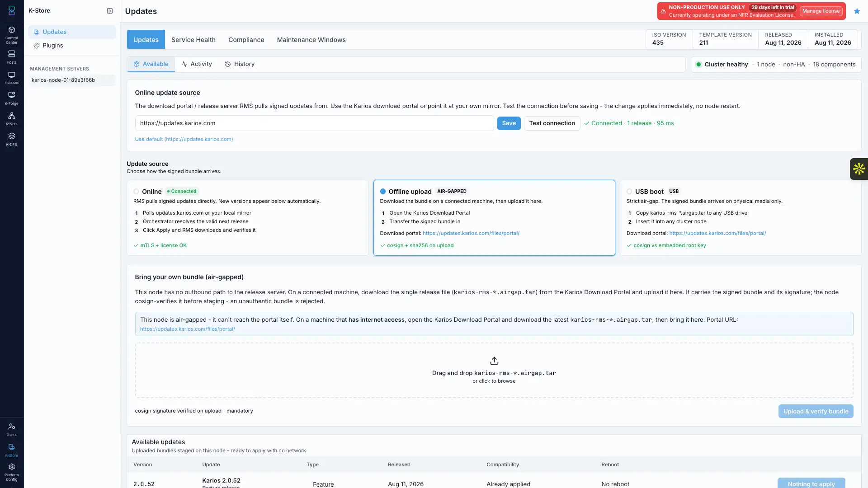
Task: Click the upload arrow icon in dropzone
Action: point(494,361)
